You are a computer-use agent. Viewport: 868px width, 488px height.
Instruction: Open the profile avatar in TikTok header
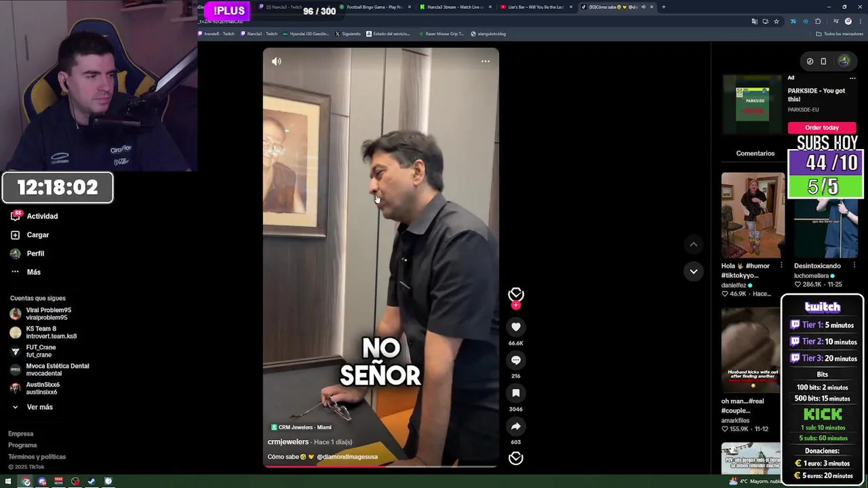[844, 61]
